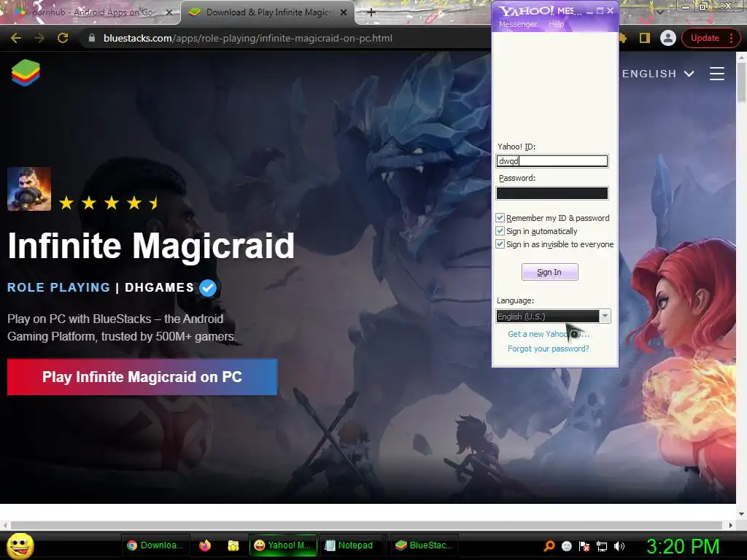747x560 pixels.
Task: Open the hamburger menu on BlueStacks page
Action: tap(716, 74)
